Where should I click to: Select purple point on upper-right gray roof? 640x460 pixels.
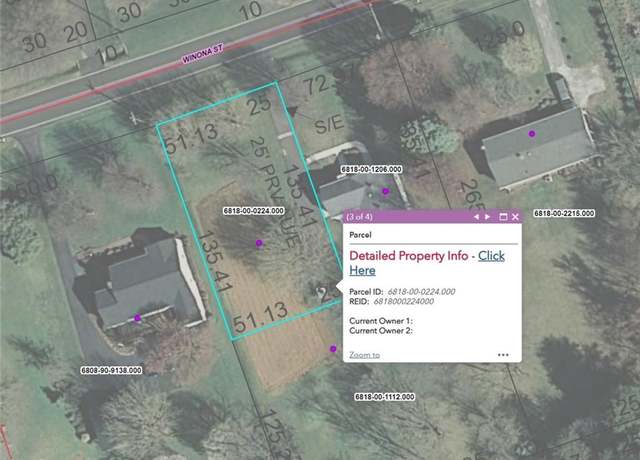point(531,133)
